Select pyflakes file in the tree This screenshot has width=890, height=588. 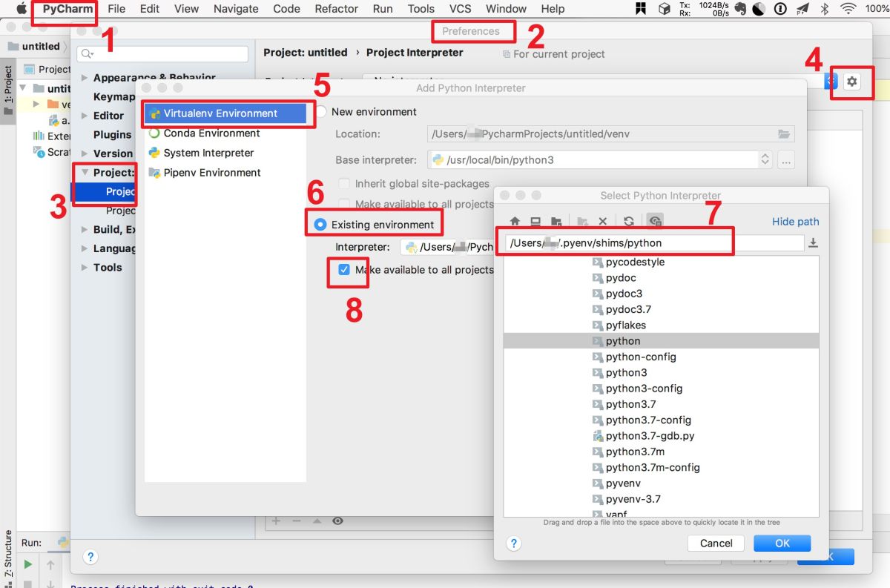(x=625, y=325)
